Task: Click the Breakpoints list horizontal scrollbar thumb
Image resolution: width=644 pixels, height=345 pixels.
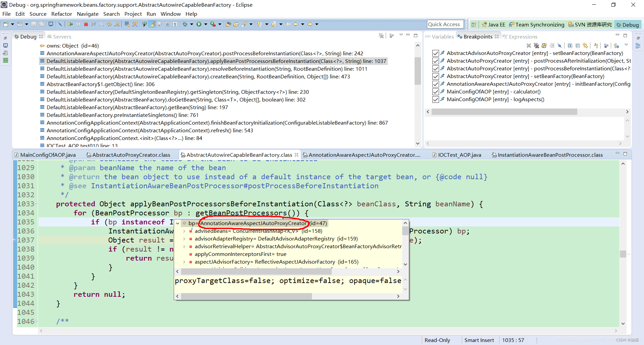Action: (504, 112)
